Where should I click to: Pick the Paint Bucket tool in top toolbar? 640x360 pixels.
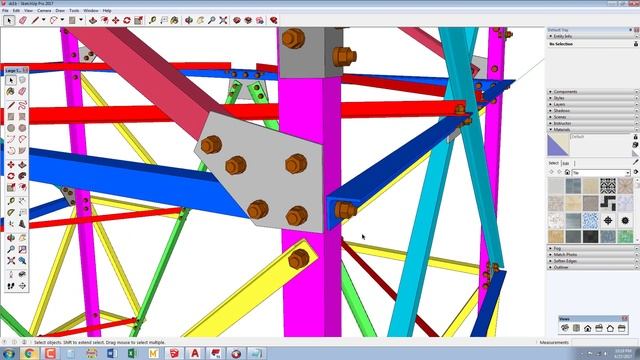pyautogui.click(x=175, y=20)
